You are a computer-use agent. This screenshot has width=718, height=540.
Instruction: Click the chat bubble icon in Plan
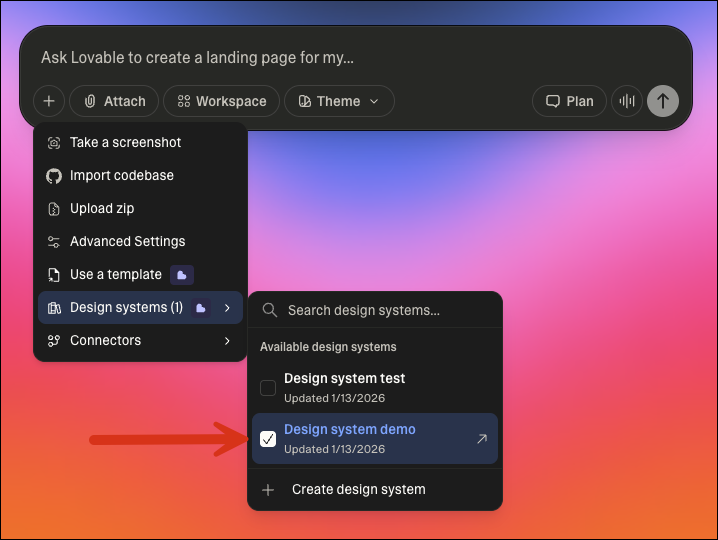553,101
